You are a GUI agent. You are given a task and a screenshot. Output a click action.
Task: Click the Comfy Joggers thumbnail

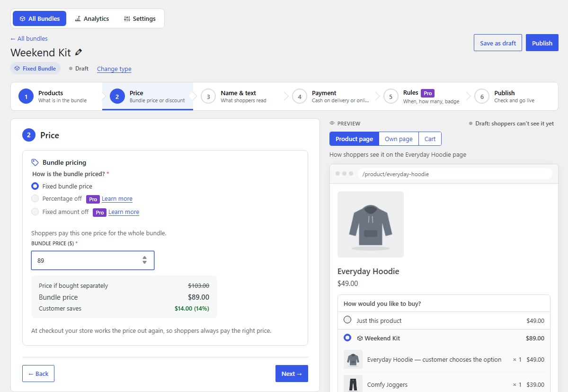point(353,384)
